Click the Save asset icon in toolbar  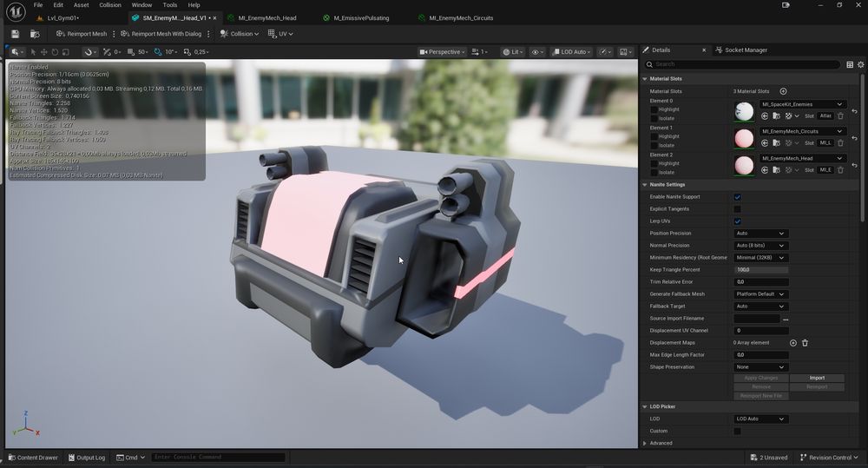click(x=15, y=34)
